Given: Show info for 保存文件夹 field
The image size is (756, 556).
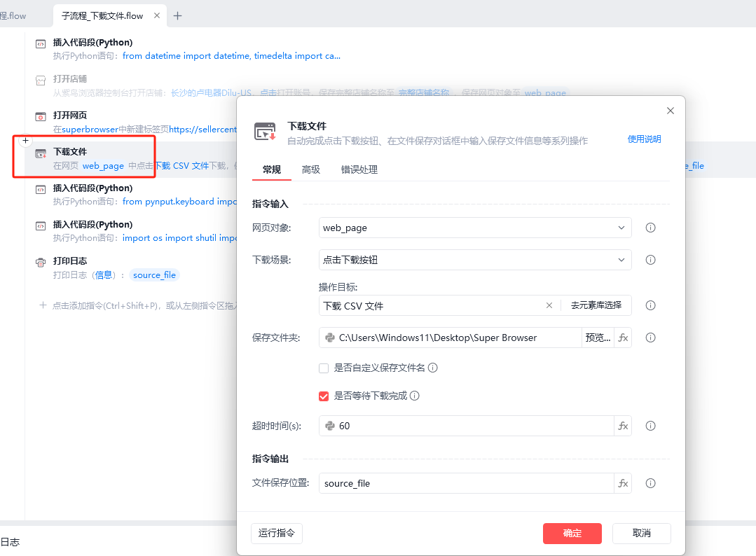Looking at the screenshot, I should pyautogui.click(x=650, y=338).
